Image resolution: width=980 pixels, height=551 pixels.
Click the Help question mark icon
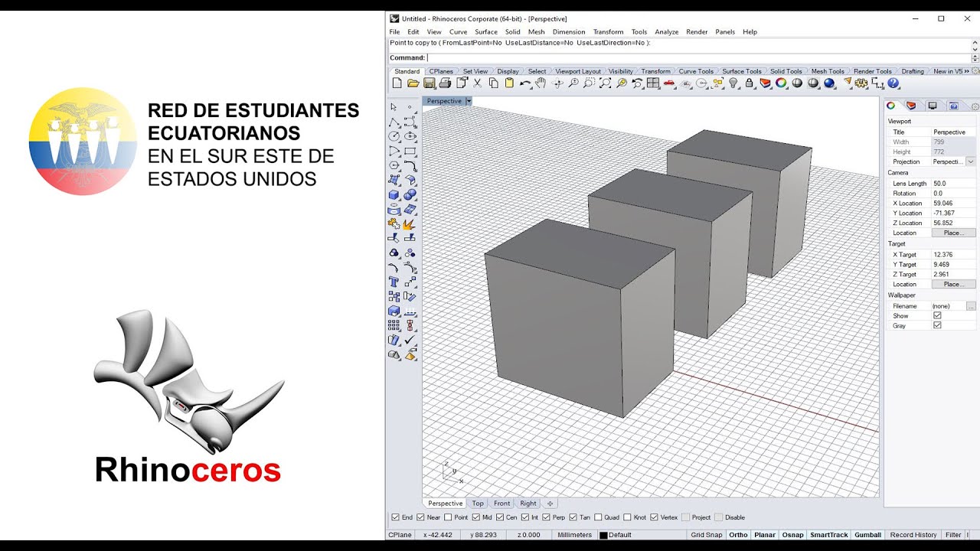893,83
